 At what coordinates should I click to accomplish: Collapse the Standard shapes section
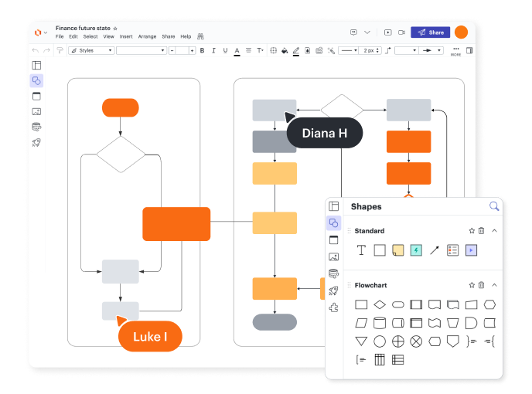click(x=494, y=230)
